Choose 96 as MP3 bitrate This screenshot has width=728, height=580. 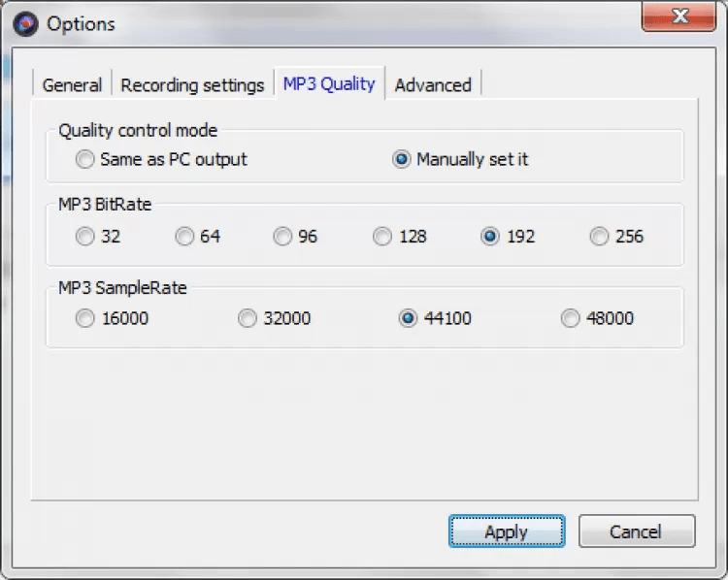pyautogui.click(x=282, y=236)
